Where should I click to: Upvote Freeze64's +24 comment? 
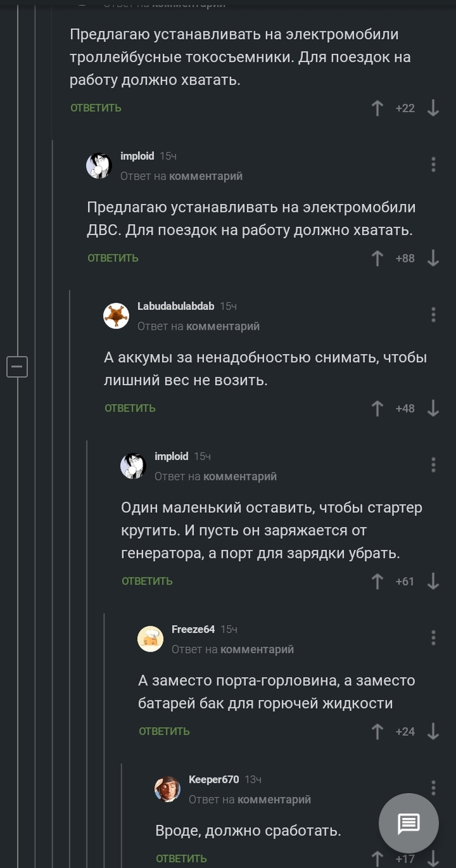click(377, 732)
